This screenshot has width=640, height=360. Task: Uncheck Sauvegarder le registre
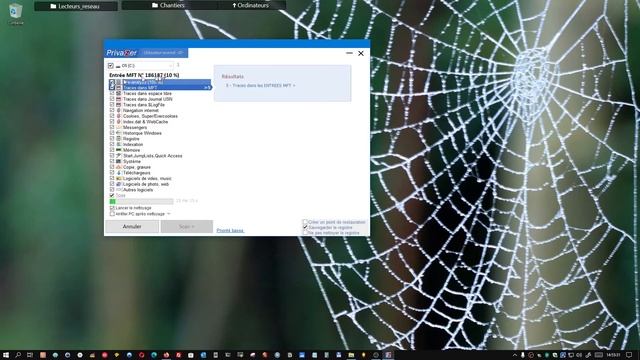coord(305,227)
